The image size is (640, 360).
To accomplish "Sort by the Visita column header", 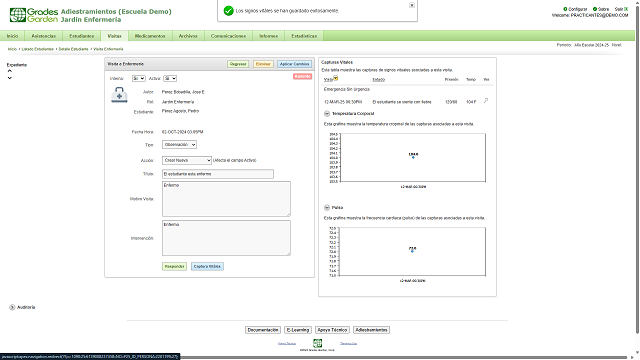I will point(328,80).
